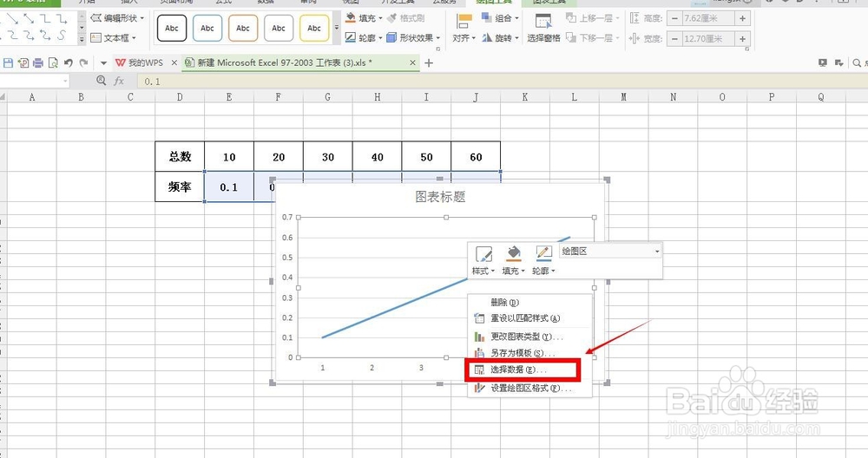Select the double-headed arrow line shape
The height and width of the screenshot is (458, 868).
[x=29, y=19]
